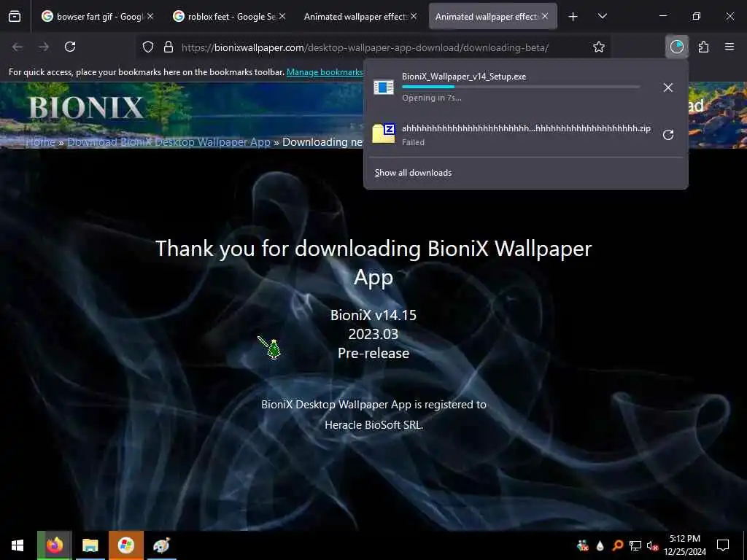The height and width of the screenshot is (560, 747).
Task: Click the Pre-release label text
Action: tap(373, 354)
